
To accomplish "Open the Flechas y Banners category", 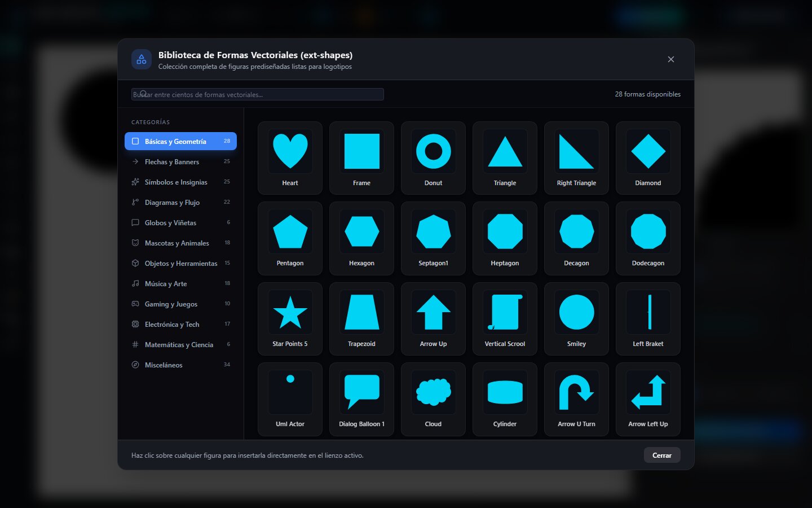I will tap(180, 161).
